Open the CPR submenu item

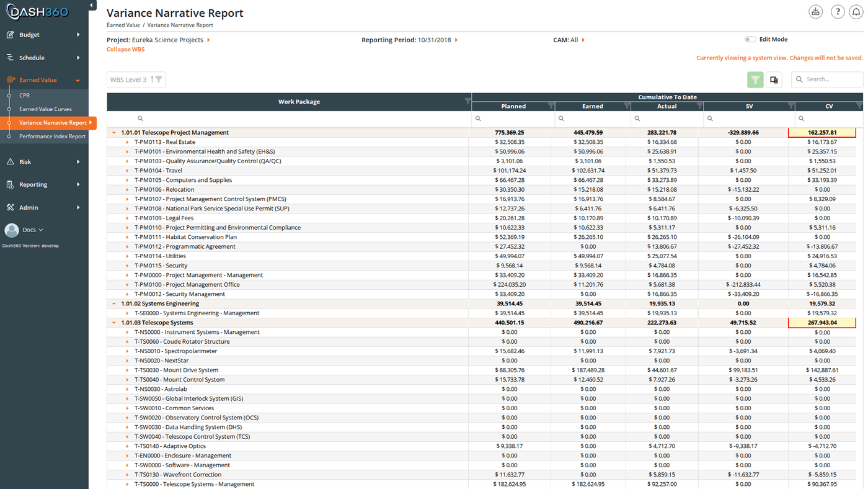[24, 96]
